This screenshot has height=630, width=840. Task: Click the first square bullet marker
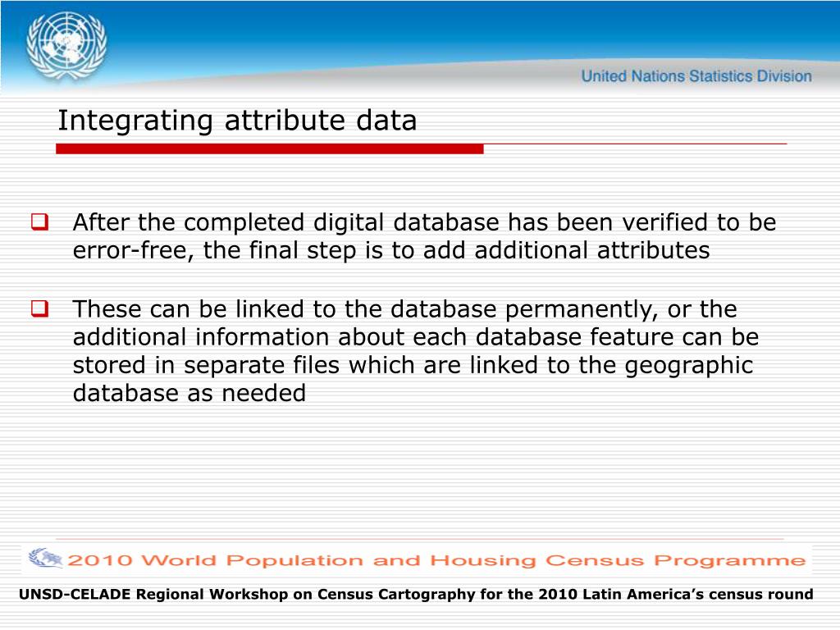tap(39, 221)
